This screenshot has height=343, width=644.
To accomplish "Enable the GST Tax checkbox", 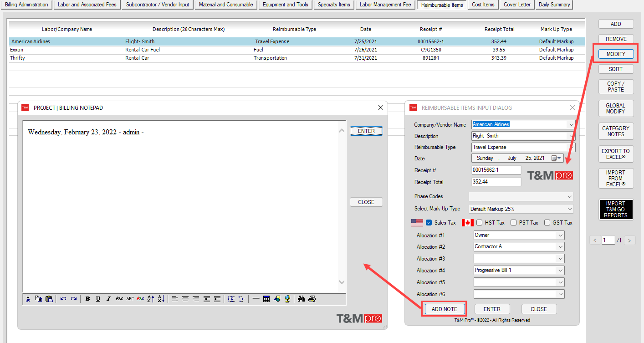I will pos(547,223).
